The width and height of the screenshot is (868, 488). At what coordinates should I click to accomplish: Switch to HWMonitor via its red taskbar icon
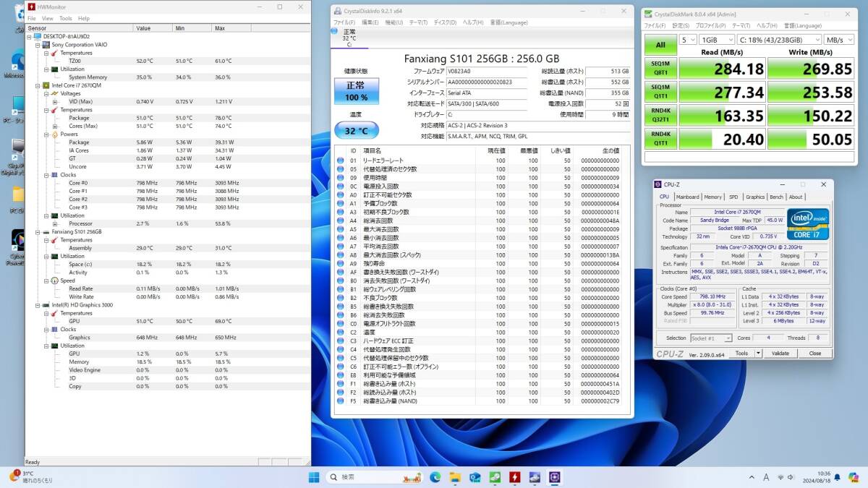[x=514, y=477]
